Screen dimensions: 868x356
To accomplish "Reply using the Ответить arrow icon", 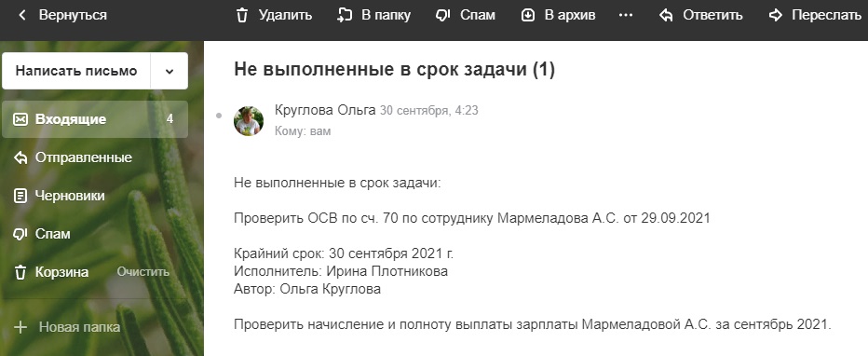I will click(x=666, y=16).
